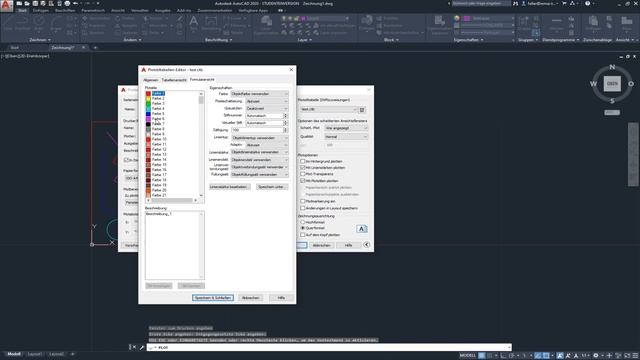This screenshot has width=640, height=360.
Task: Switch to the Formularansicht tab
Action: point(202,80)
